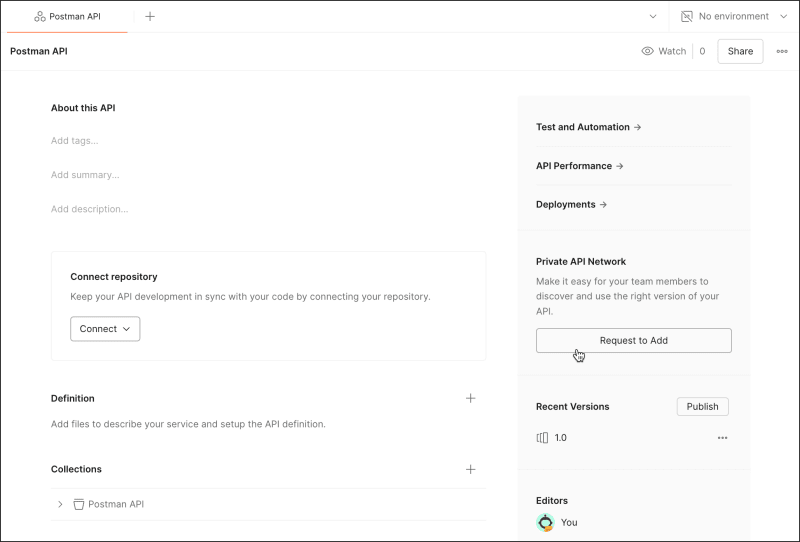
Task: Click the editor avatar next to You
Action: pos(545,523)
